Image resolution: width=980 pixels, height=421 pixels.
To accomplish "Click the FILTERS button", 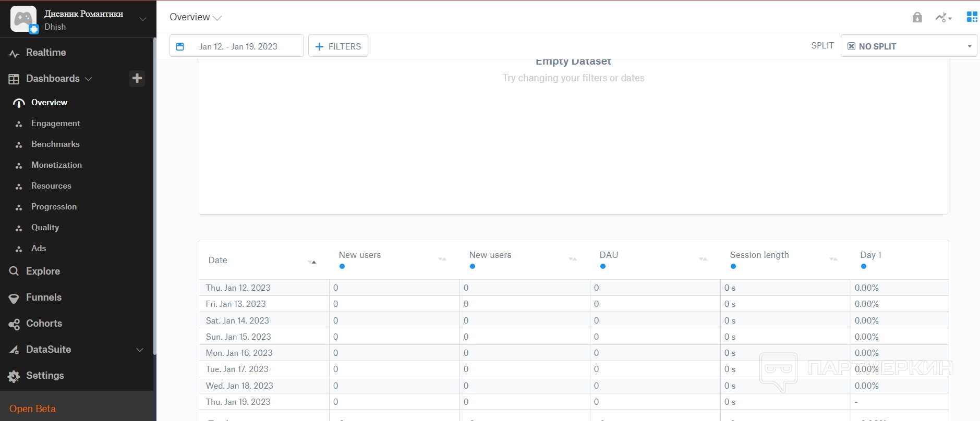I will pyautogui.click(x=338, y=46).
